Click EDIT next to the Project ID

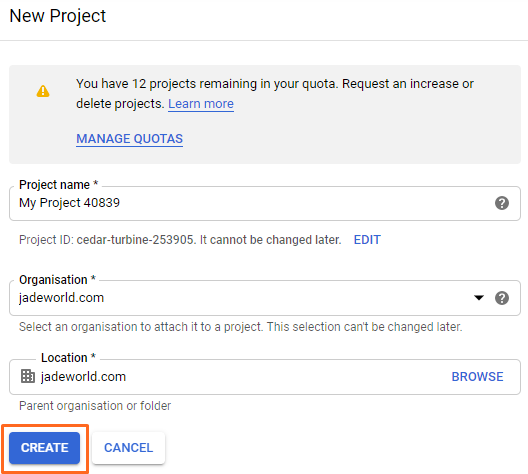tap(367, 240)
